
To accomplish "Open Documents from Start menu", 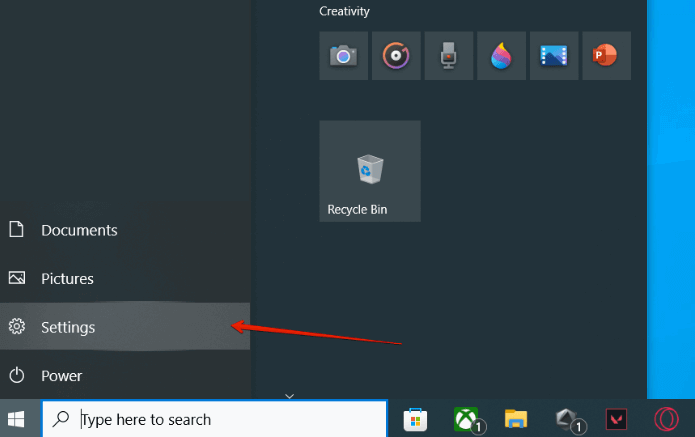I will 125,230.
